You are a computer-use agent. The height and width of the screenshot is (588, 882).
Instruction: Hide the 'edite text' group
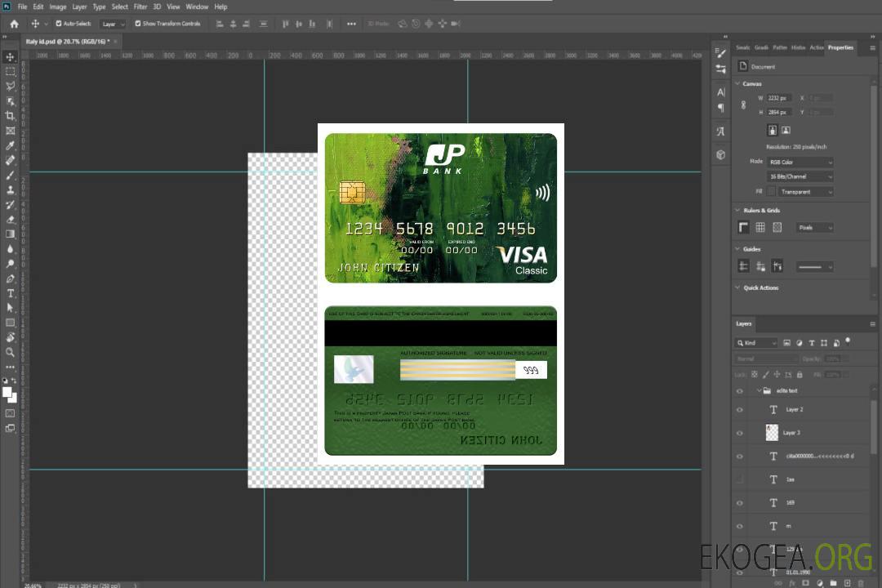[x=740, y=391]
